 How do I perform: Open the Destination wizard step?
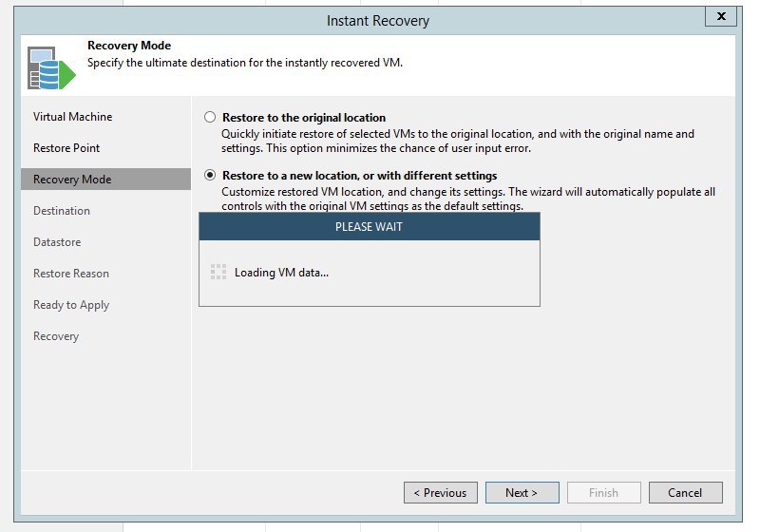[x=62, y=211]
